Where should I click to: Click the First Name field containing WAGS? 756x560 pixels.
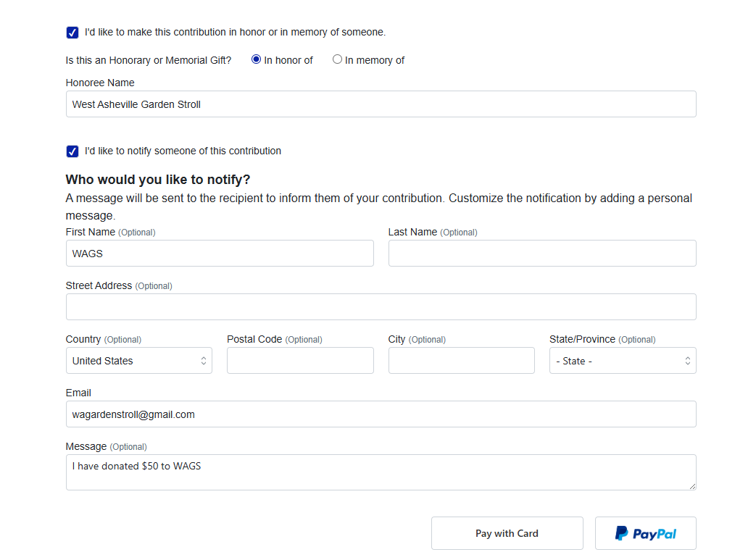[220, 253]
